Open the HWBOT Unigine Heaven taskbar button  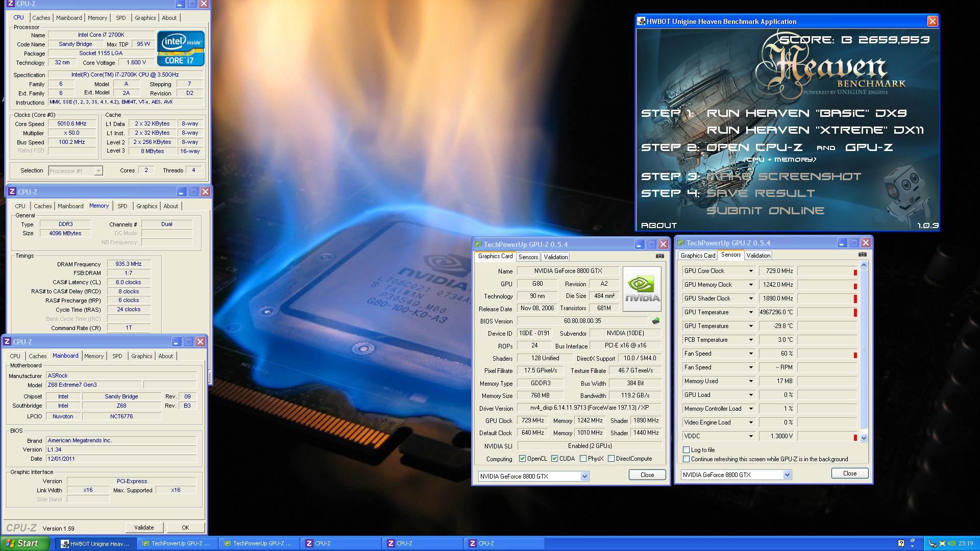(x=95, y=544)
